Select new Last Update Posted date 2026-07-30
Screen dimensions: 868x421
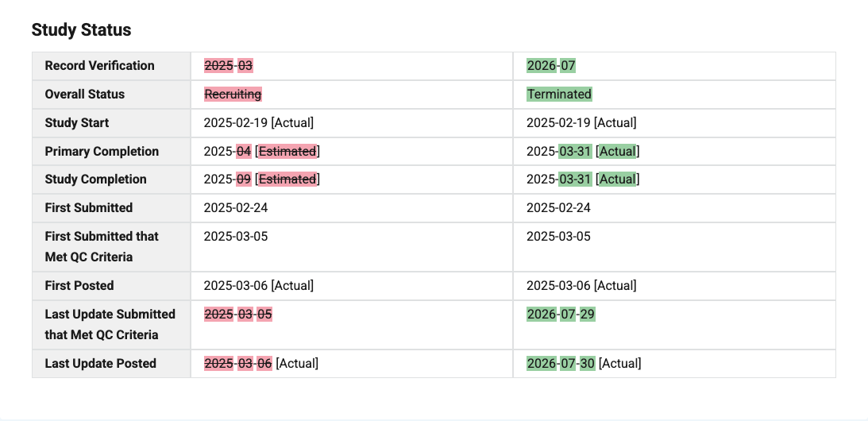click(x=561, y=364)
